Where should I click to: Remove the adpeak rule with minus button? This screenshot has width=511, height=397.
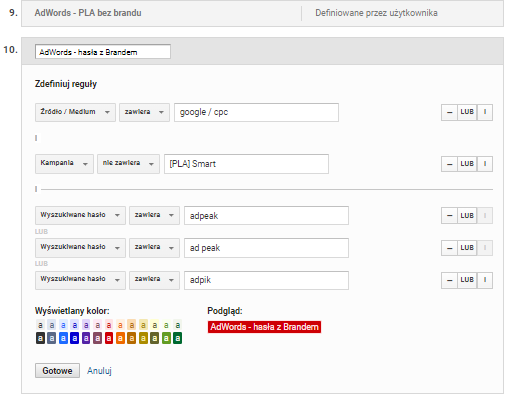[449, 216]
